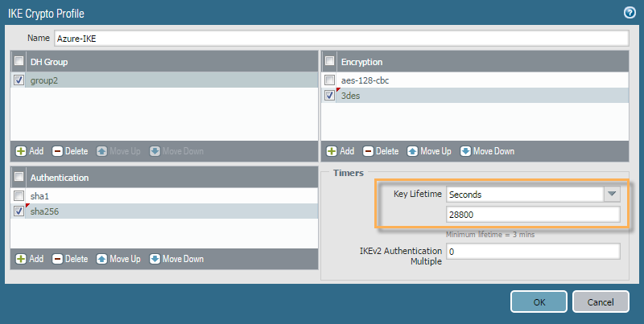Enable the sha1 authentication checkbox
644x324 pixels.
pyautogui.click(x=19, y=196)
